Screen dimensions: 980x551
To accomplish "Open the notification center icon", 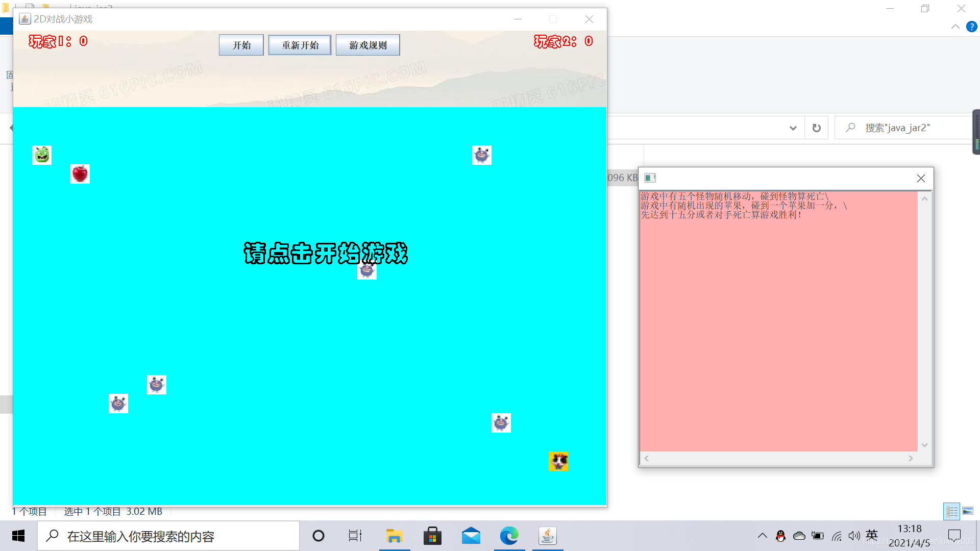I will click(954, 536).
